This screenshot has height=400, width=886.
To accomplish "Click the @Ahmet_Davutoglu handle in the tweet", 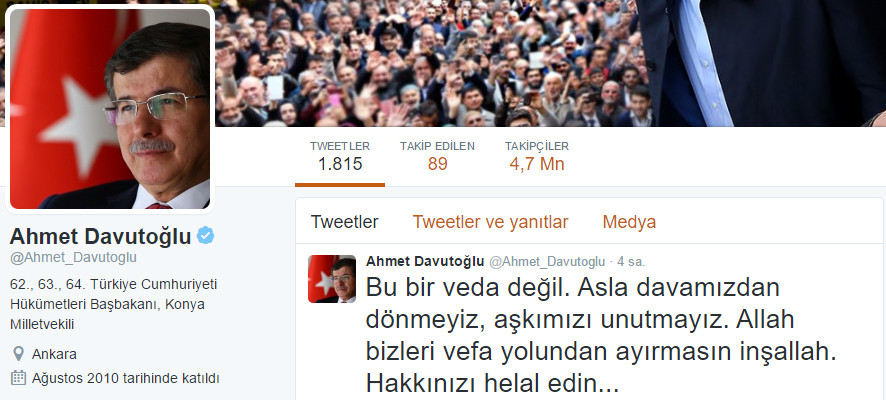I will 546,262.
